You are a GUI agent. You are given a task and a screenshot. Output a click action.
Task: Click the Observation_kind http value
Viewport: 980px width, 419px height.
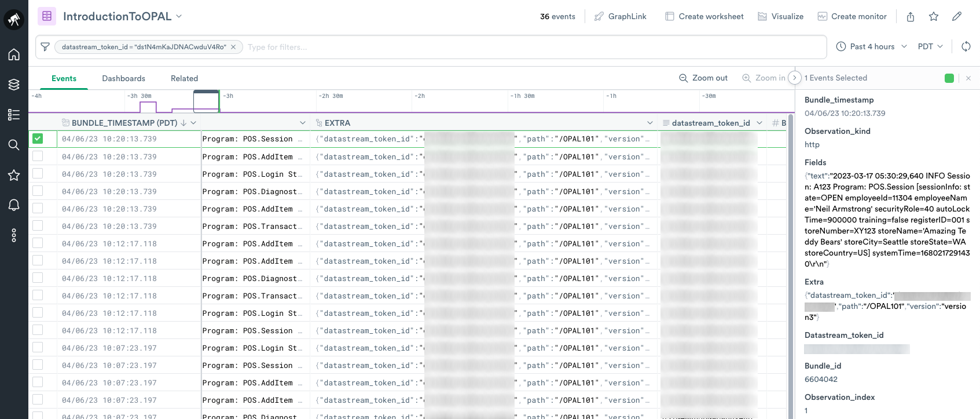point(812,144)
